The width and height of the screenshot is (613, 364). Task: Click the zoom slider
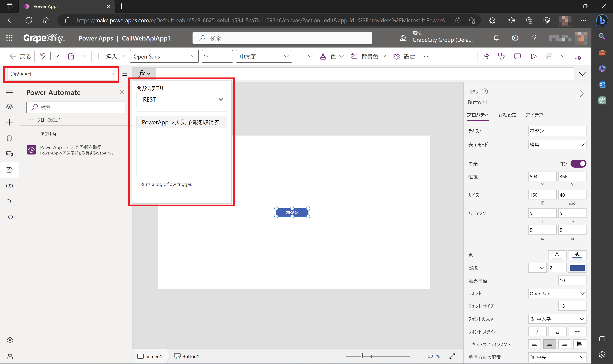[x=378, y=356]
